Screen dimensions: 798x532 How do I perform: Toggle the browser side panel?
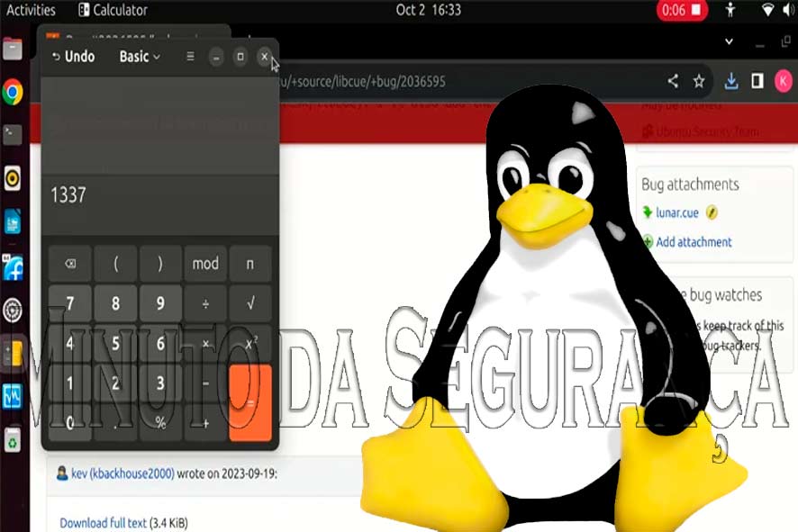pos(757,81)
